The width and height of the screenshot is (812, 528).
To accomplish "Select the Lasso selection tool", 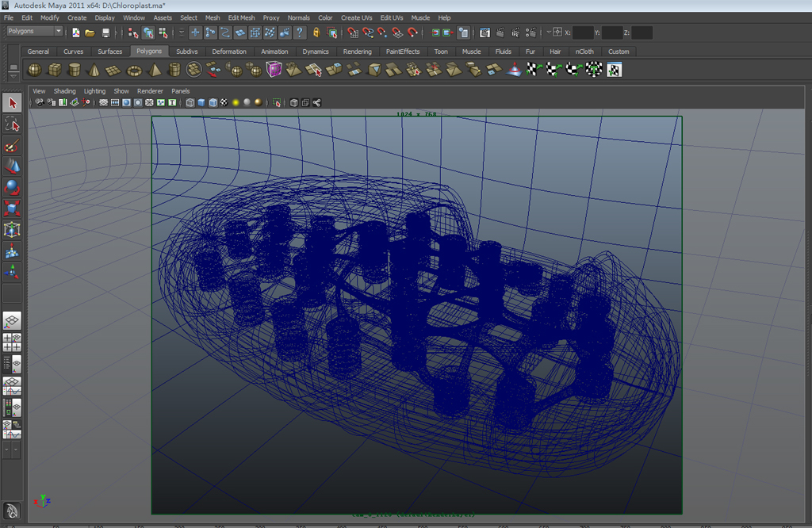I will 11,124.
